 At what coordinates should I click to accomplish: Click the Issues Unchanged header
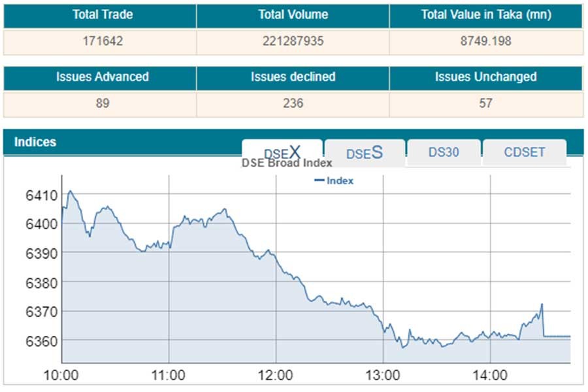(485, 76)
